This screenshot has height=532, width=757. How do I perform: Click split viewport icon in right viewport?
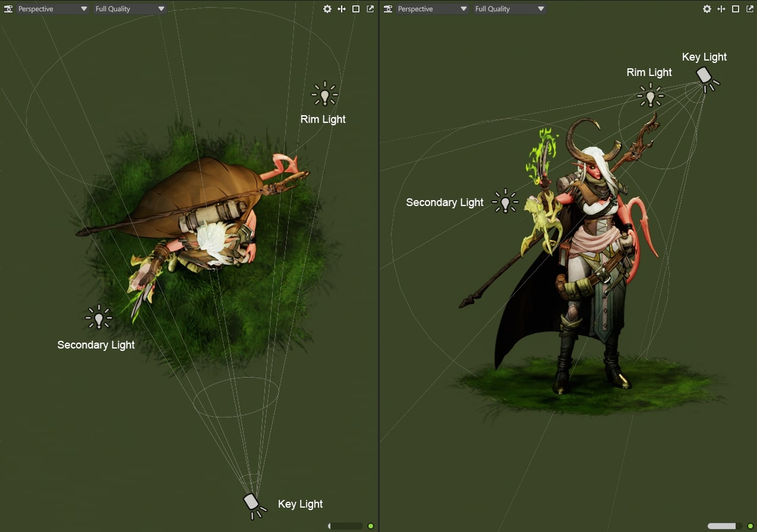click(721, 9)
